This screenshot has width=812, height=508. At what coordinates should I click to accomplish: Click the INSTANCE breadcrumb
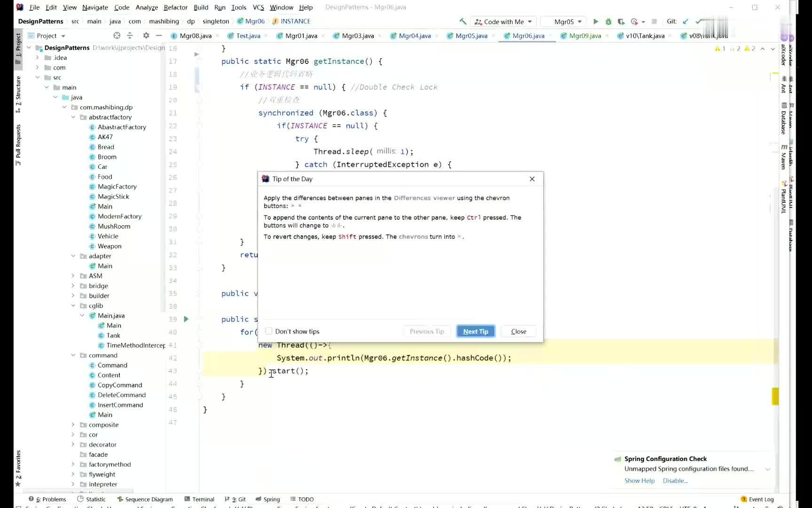tap(291, 22)
